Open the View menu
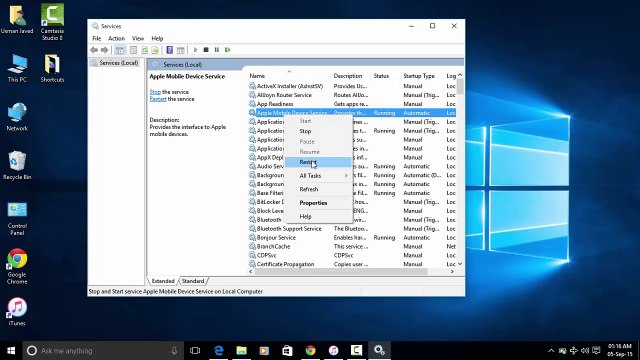 [x=138, y=38]
